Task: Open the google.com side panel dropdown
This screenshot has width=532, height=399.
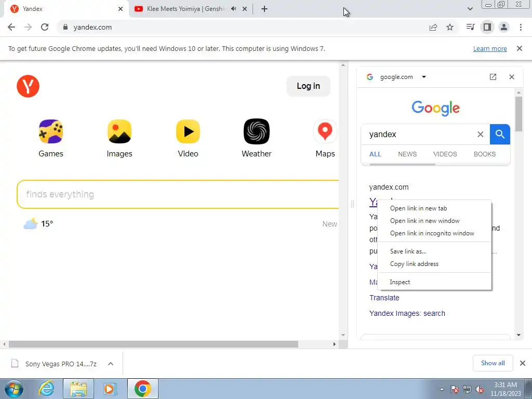Action: (424, 77)
